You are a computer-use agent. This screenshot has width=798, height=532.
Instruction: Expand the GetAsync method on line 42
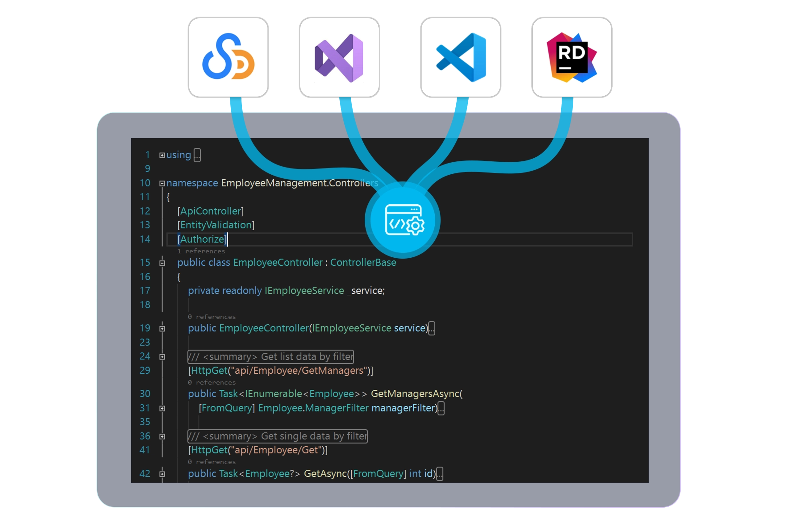coord(162,474)
